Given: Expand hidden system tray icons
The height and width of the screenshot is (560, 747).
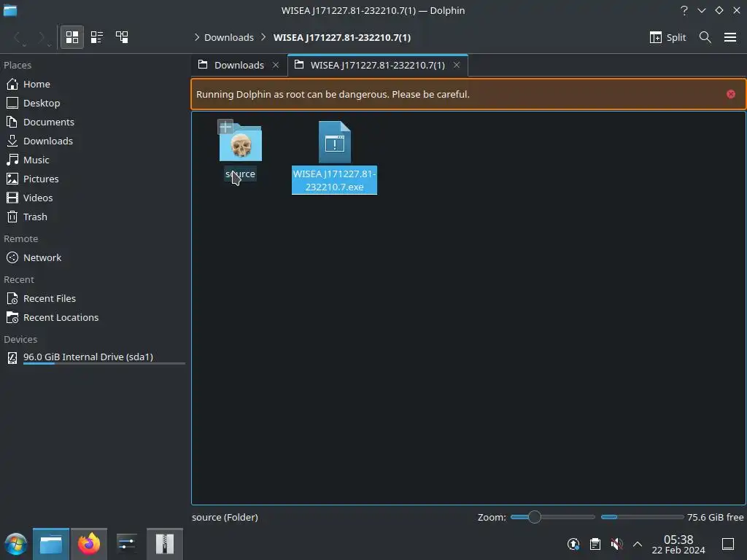Looking at the screenshot, I should (638, 544).
